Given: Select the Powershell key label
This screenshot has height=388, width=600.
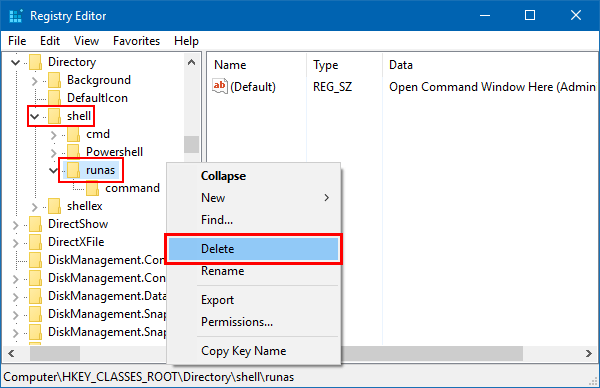Looking at the screenshot, I should 114,152.
